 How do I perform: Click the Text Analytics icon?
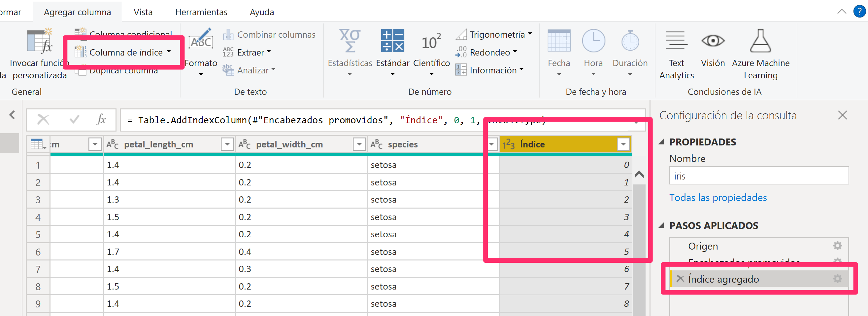tap(676, 41)
